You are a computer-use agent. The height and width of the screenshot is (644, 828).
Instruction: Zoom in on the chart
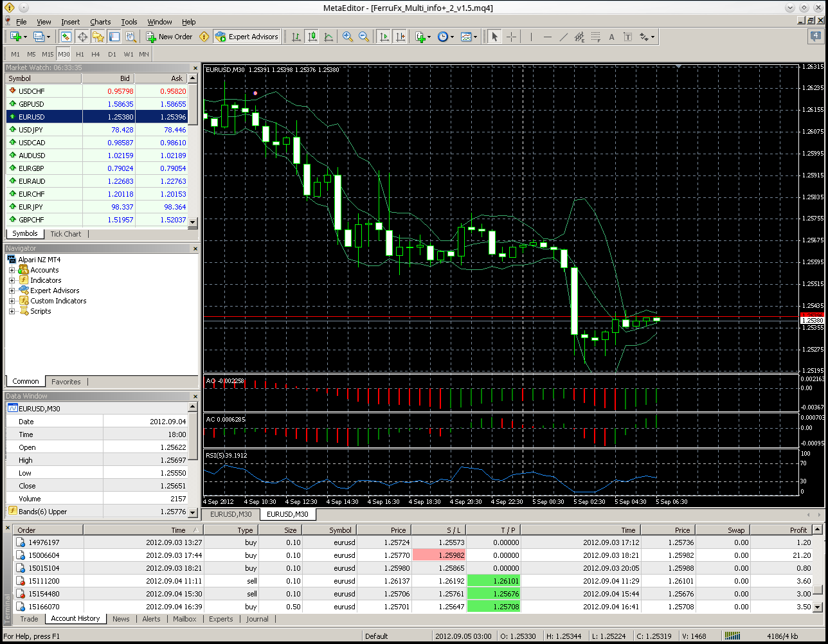tap(348, 37)
